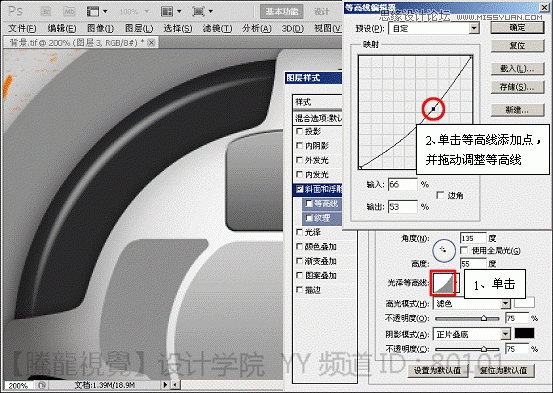Click the highlight 不透明度(O) slider
This screenshot has width=553, height=393.
tap(467, 319)
